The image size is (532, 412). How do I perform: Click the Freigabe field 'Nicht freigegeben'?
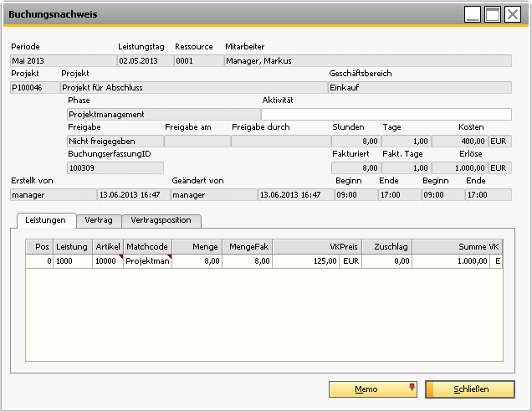point(114,142)
